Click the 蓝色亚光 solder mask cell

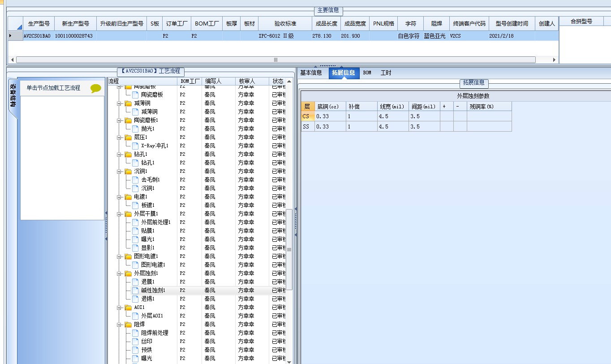coord(436,36)
